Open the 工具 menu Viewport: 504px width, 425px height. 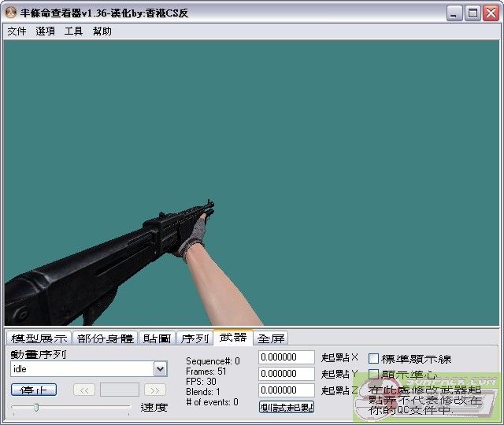click(x=73, y=31)
